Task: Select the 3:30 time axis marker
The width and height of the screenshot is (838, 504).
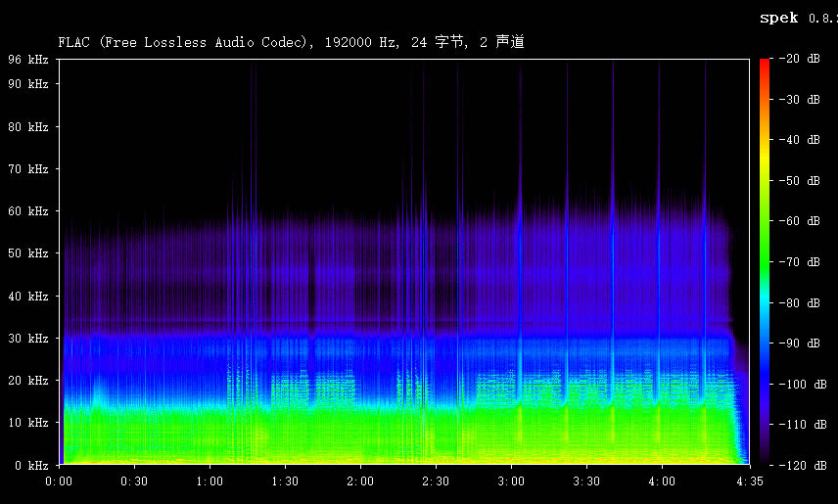Action: coord(586,481)
